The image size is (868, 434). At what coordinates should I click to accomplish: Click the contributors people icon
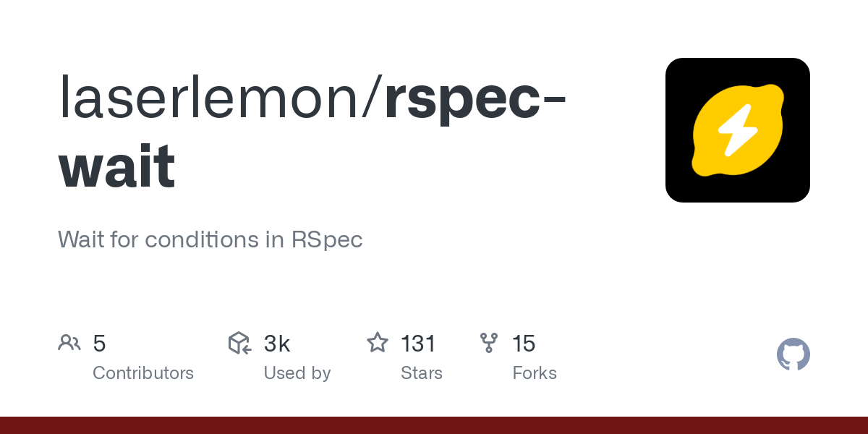point(69,343)
